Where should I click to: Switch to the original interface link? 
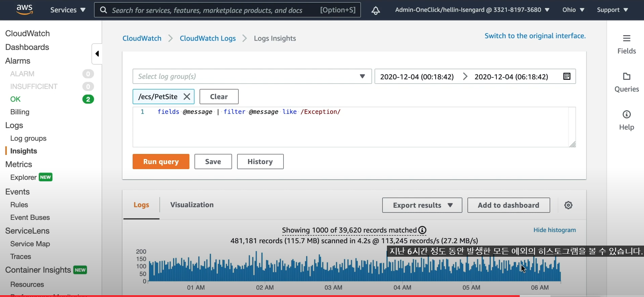(x=535, y=36)
